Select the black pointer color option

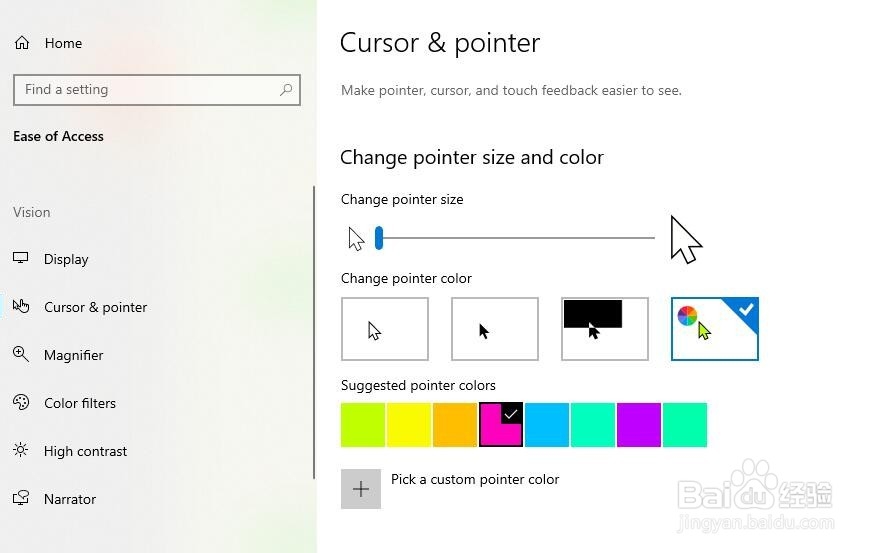click(495, 329)
